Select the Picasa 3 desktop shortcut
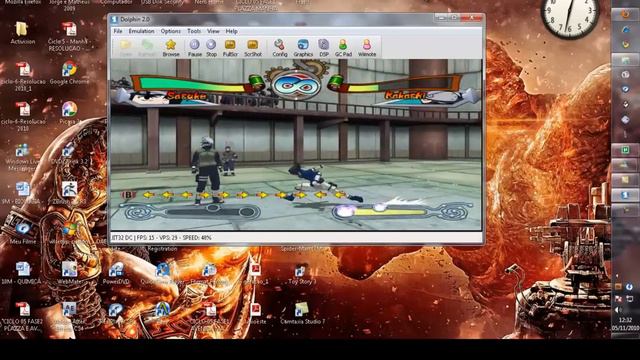The image size is (640, 360). click(69, 113)
